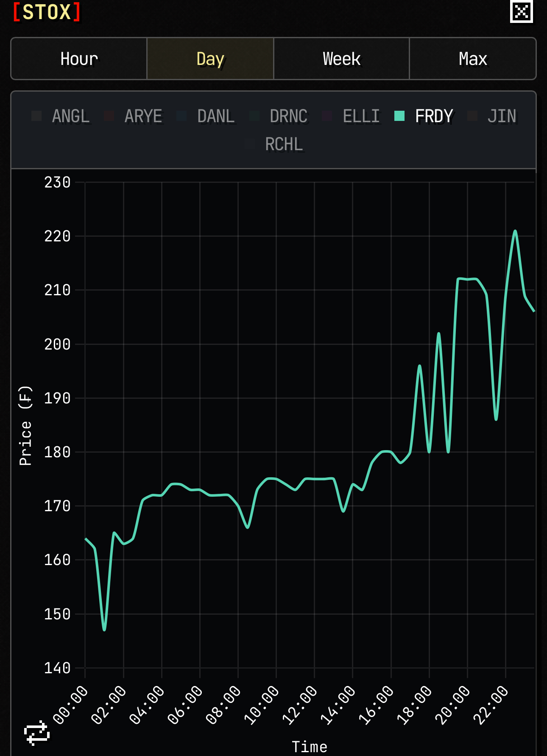Close the STOX panel with the X icon

coord(521,11)
